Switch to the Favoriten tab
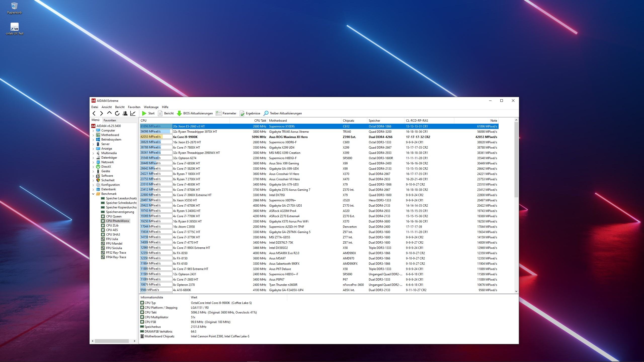Viewport: 644px width, 362px height. point(110,120)
